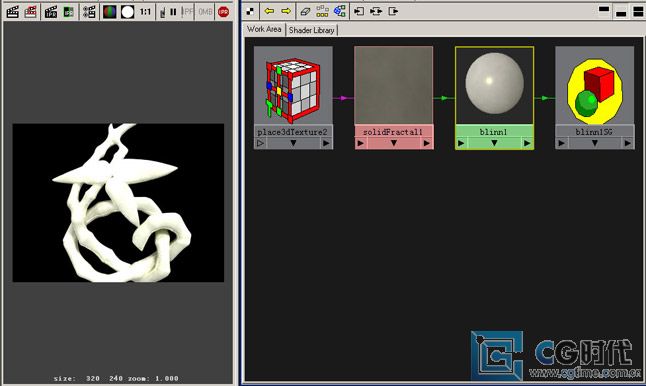Show output connections icon
Viewport: 646px width, 386px height.
tap(393, 11)
